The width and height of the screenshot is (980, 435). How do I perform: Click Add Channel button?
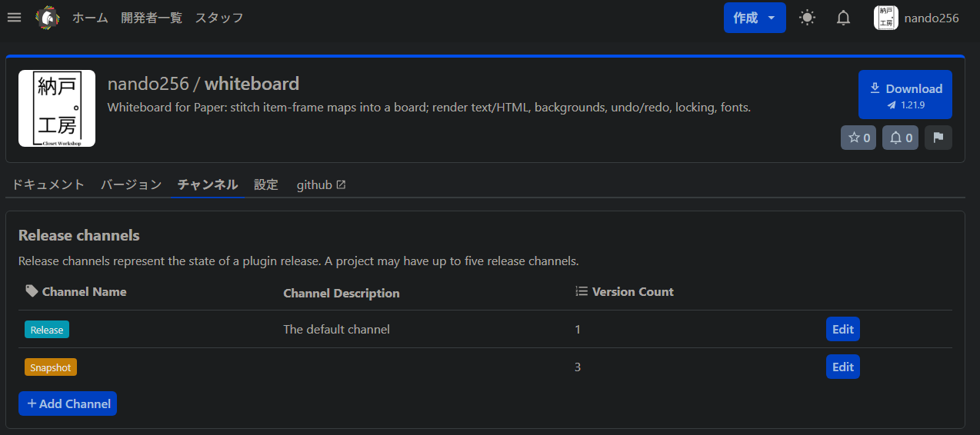tap(68, 403)
